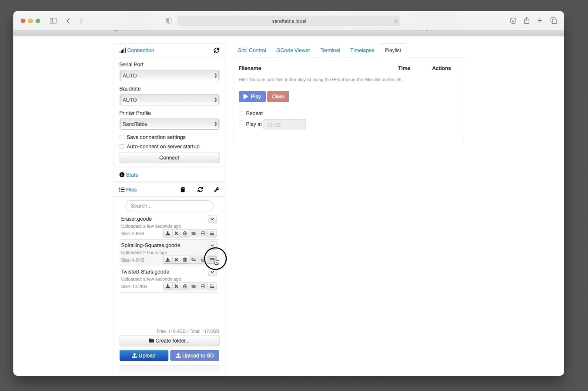Refresh connection ports with refresh icon
This screenshot has width=588, height=391.
point(217,50)
